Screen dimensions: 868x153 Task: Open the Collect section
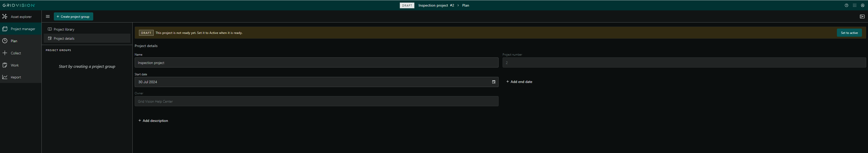tap(15, 53)
